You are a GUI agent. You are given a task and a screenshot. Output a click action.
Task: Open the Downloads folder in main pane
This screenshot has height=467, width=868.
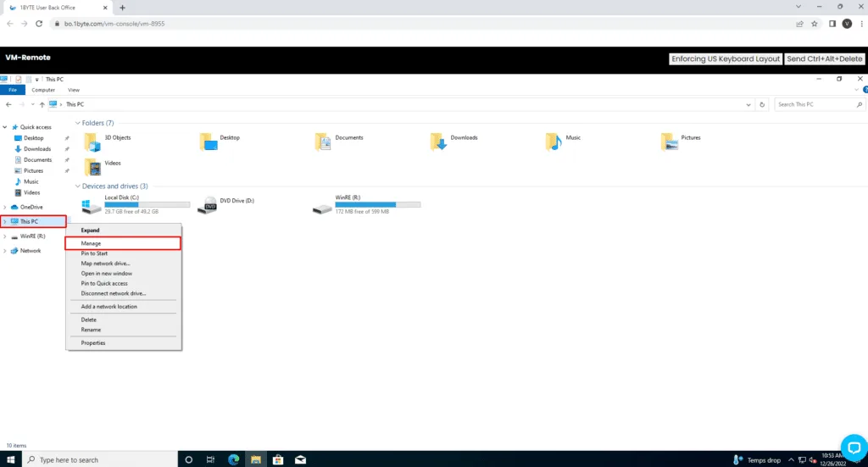(438, 142)
